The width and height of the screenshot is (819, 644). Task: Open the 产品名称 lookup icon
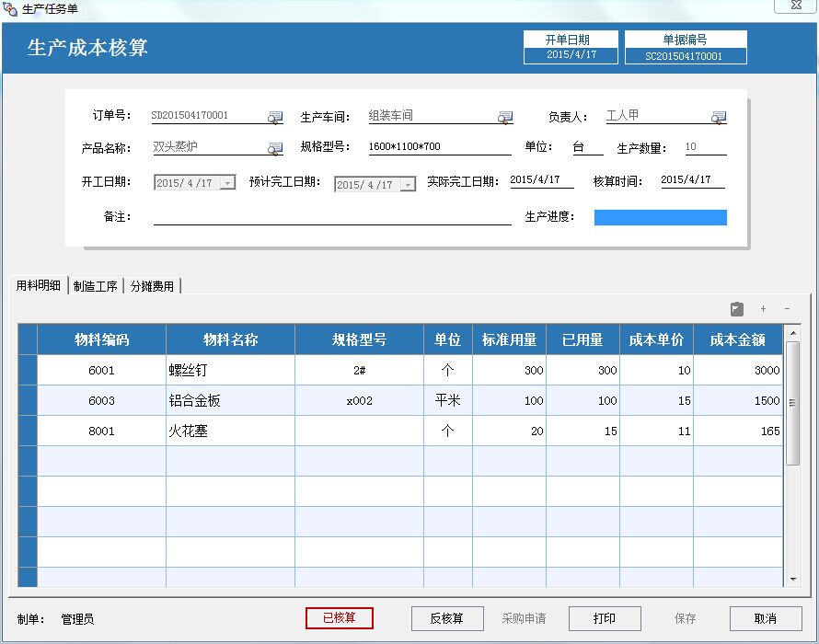pos(274,147)
